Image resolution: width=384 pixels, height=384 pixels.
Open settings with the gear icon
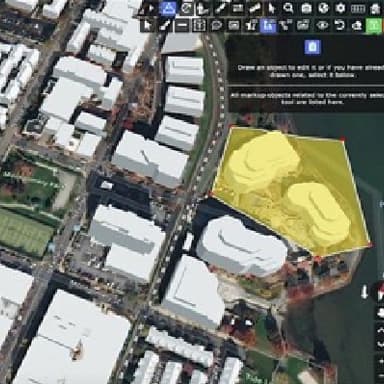340,8
